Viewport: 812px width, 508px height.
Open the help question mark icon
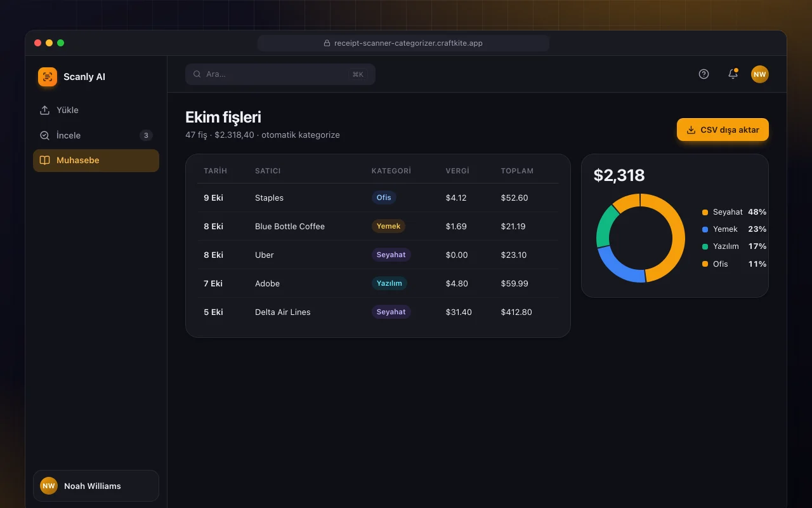pyautogui.click(x=704, y=74)
